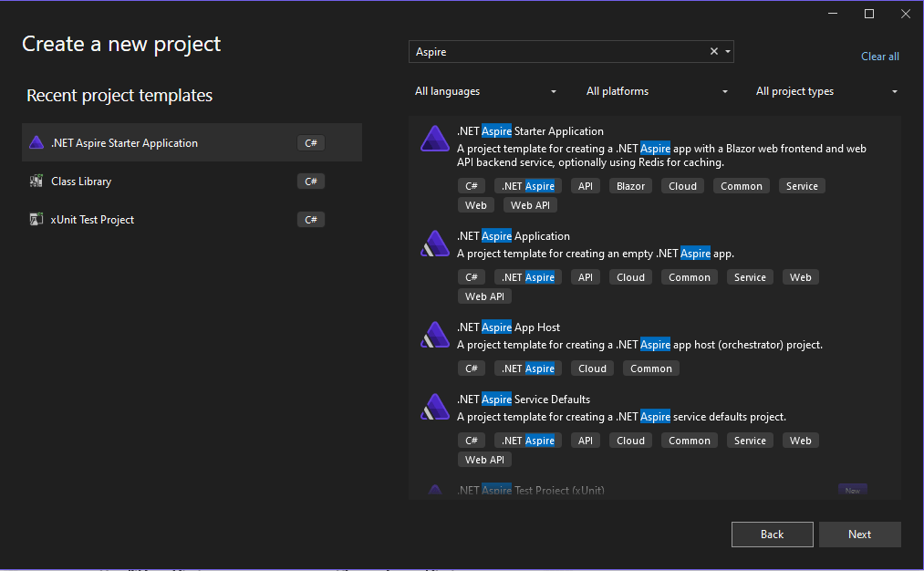This screenshot has height=571, width=924.
Task: Select .NET Aspire Starter Application recent template
Action: coord(192,142)
